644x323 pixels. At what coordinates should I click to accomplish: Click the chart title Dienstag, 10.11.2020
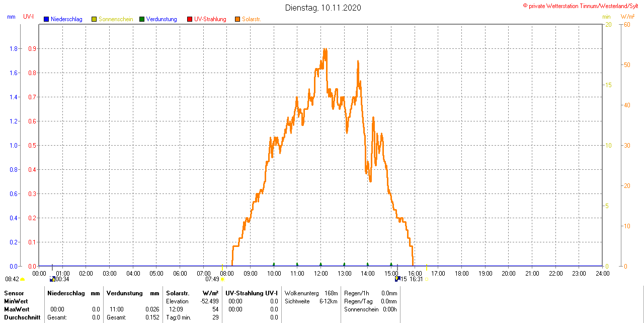click(323, 8)
